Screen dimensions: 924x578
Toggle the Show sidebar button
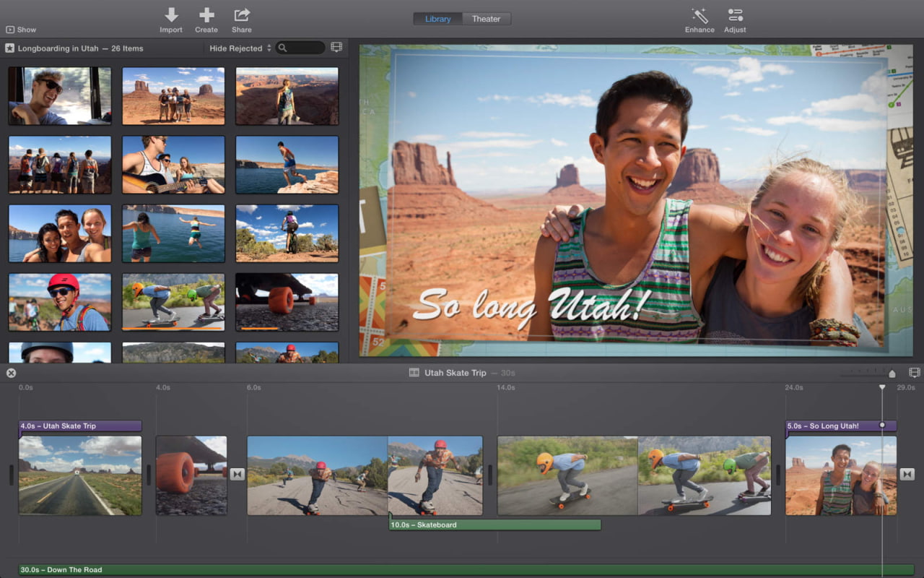point(21,30)
